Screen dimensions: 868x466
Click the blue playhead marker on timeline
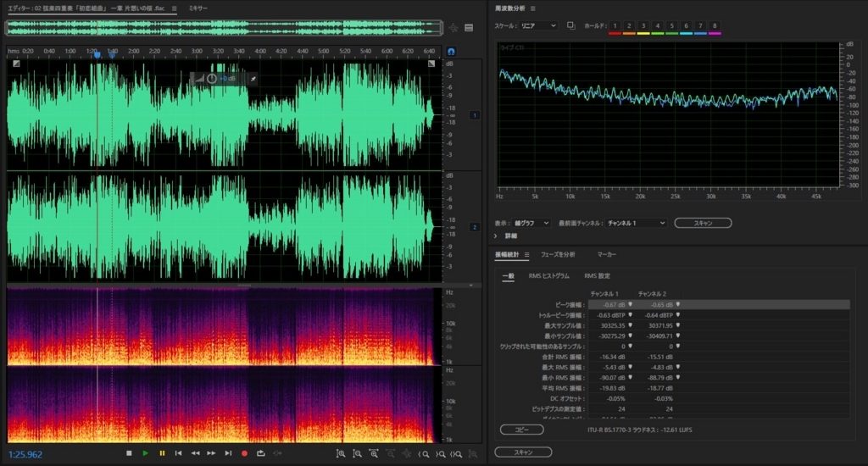click(97, 55)
